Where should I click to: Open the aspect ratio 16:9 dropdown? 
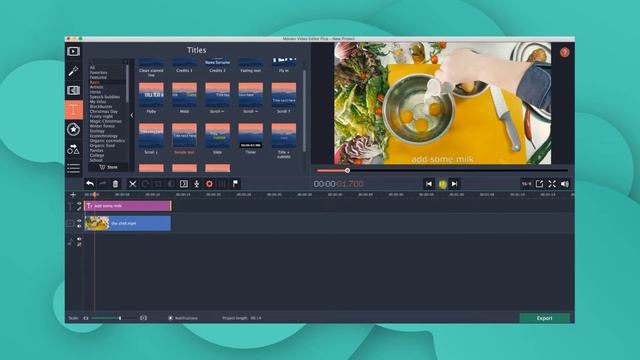pos(527,184)
